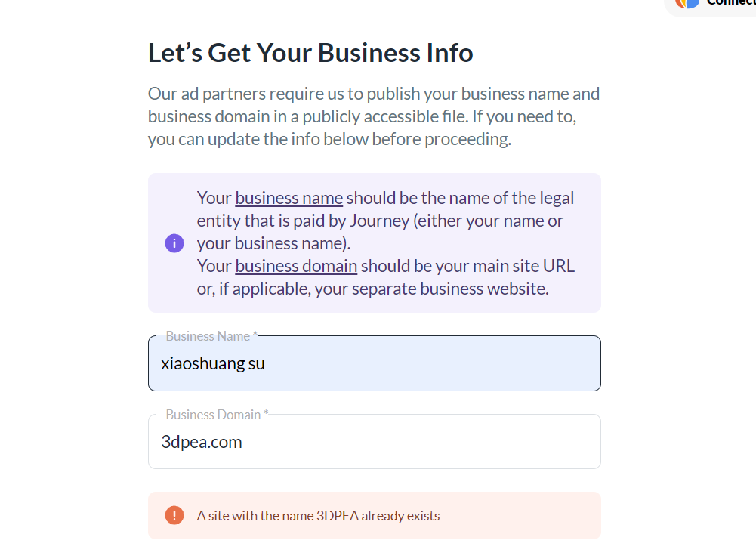The width and height of the screenshot is (756, 556).
Task: Click the intro paragraph about ad partners
Action: [x=374, y=116]
